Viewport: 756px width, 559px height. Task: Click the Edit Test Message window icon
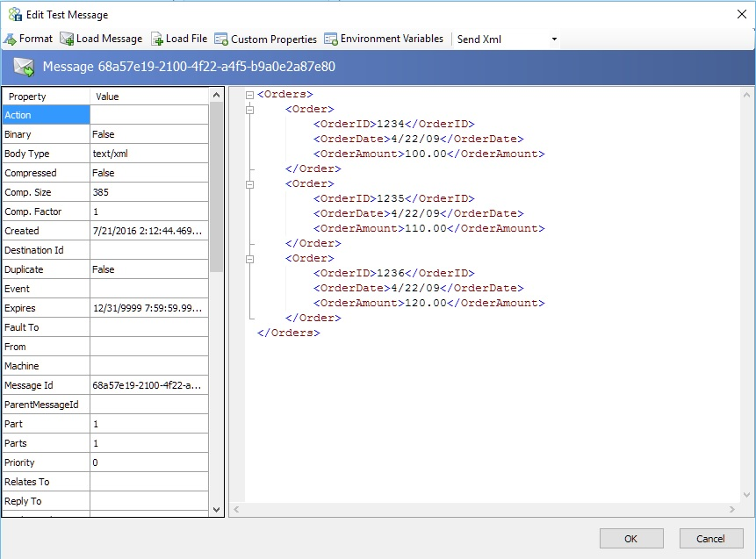[15, 14]
